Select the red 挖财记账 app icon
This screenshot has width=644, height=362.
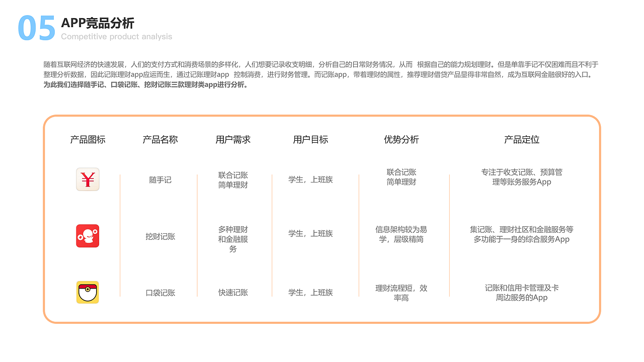[88, 236]
